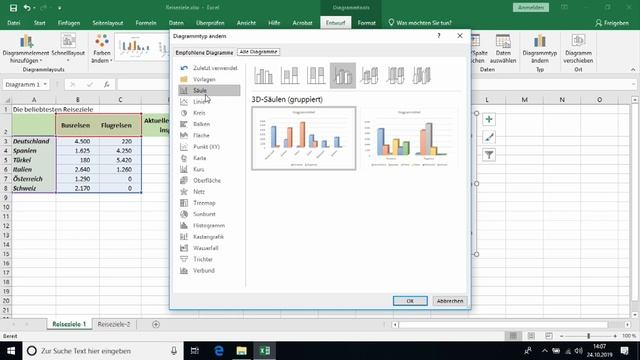Open the Einfügen ribbon tab

point(69,23)
